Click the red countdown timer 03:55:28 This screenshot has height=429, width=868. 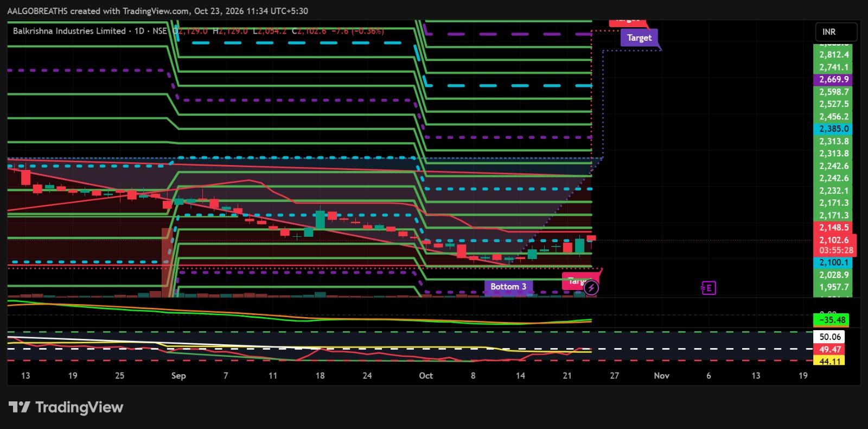(x=836, y=250)
